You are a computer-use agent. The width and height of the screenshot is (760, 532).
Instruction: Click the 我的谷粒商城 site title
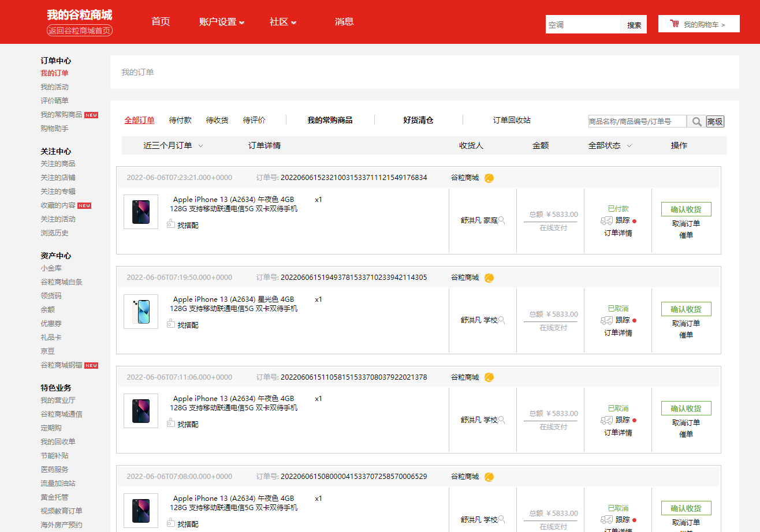coord(80,15)
